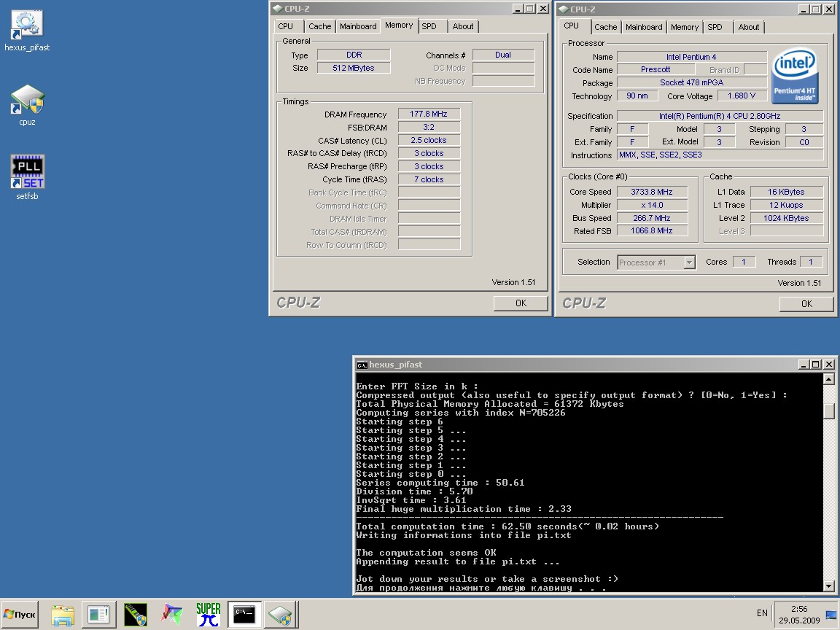The height and width of the screenshot is (630, 840).
Task: Open Cache tab in processor CPU-Z window
Action: click(x=605, y=27)
